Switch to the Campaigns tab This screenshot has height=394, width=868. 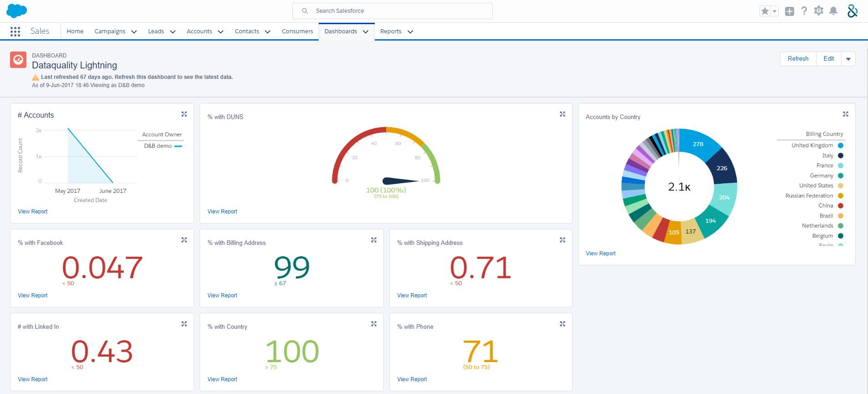pyautogui.click(x=110, y=31)
